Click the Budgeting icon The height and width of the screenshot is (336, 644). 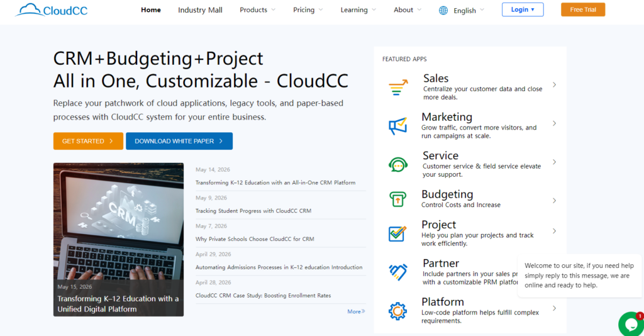(397, 199)
